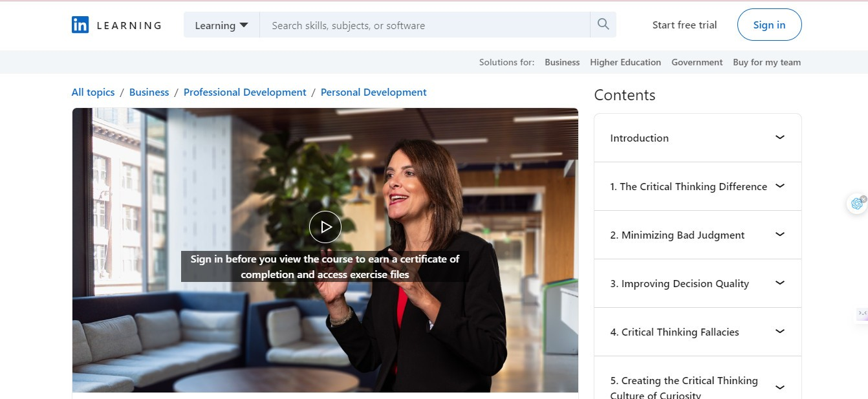Screen dimensions: 868x399
Task: Click the Sign in button
Action: 769,25
